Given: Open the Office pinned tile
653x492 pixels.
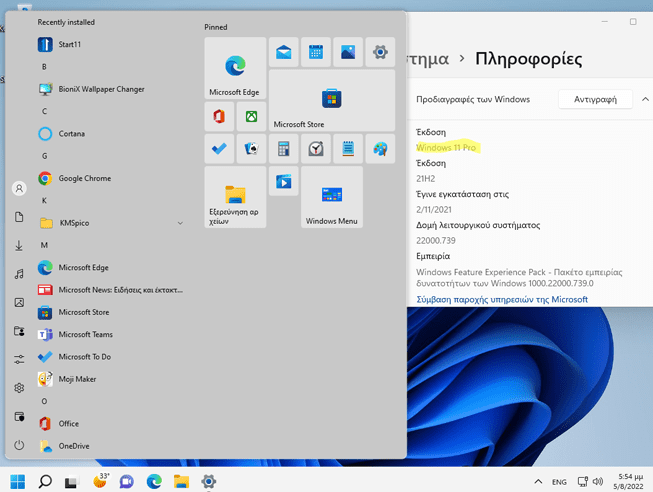Looking at the screenshot, I should (219, 116).
